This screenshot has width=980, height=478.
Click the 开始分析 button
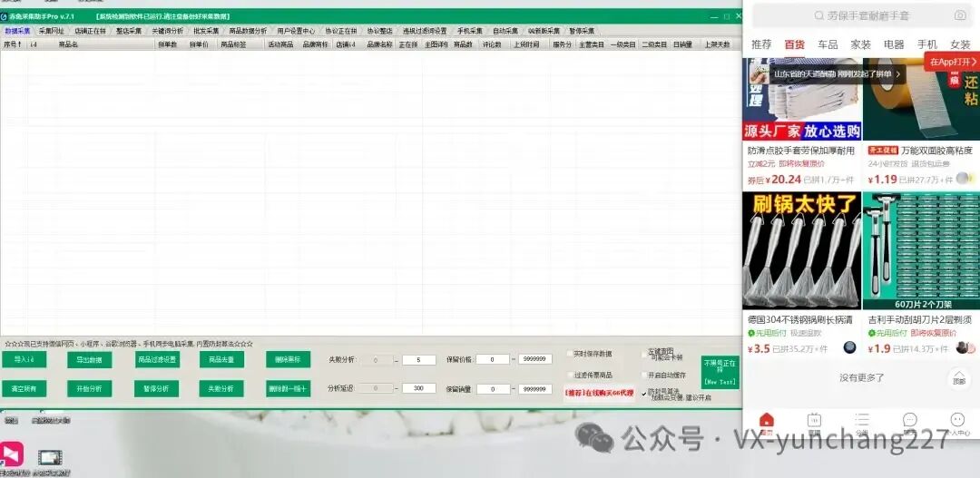click(89, 388)
